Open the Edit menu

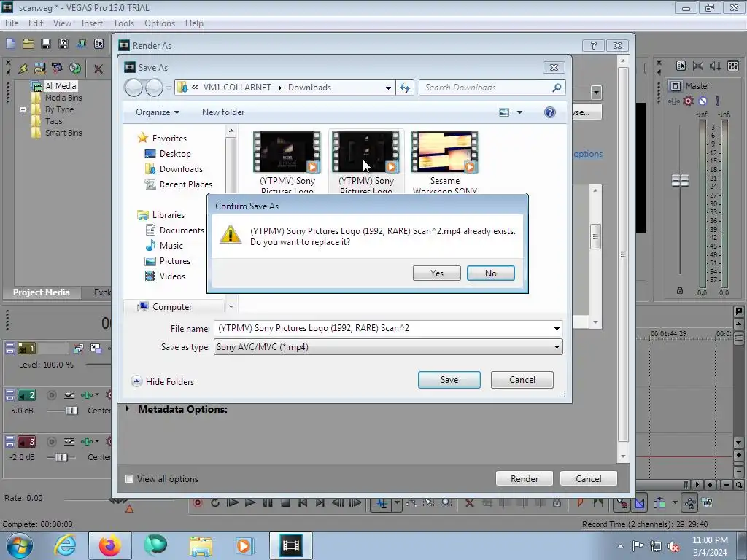click(x=36, y=23)
